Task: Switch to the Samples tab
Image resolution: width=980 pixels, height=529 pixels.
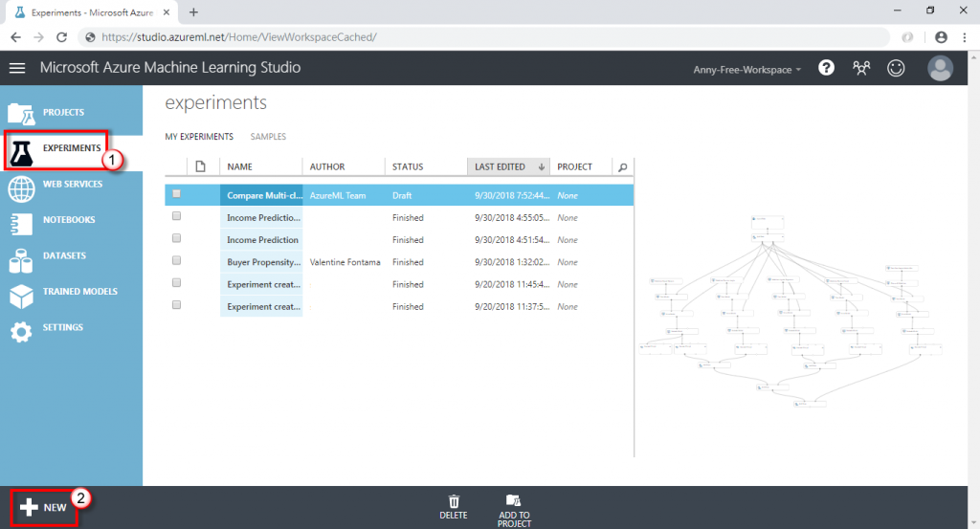Action: pos(268,136)
